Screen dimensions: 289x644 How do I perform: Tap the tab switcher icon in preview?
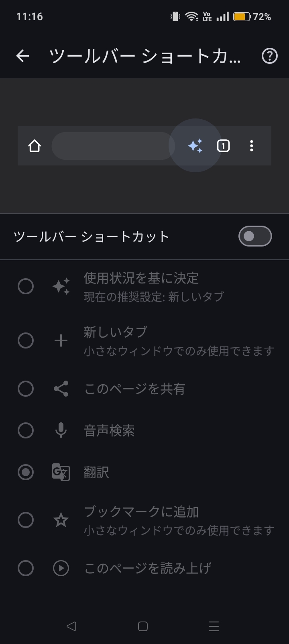[x=223, y=146]
